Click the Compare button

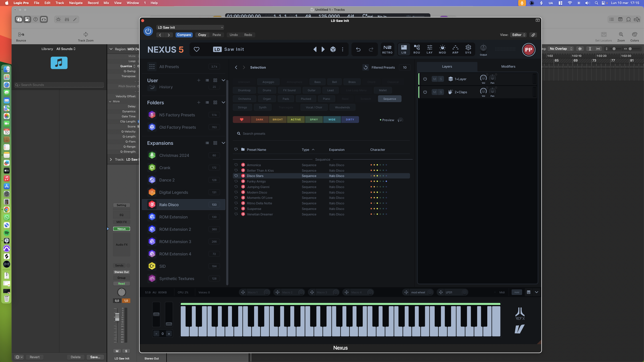click(x=184, y=35)
